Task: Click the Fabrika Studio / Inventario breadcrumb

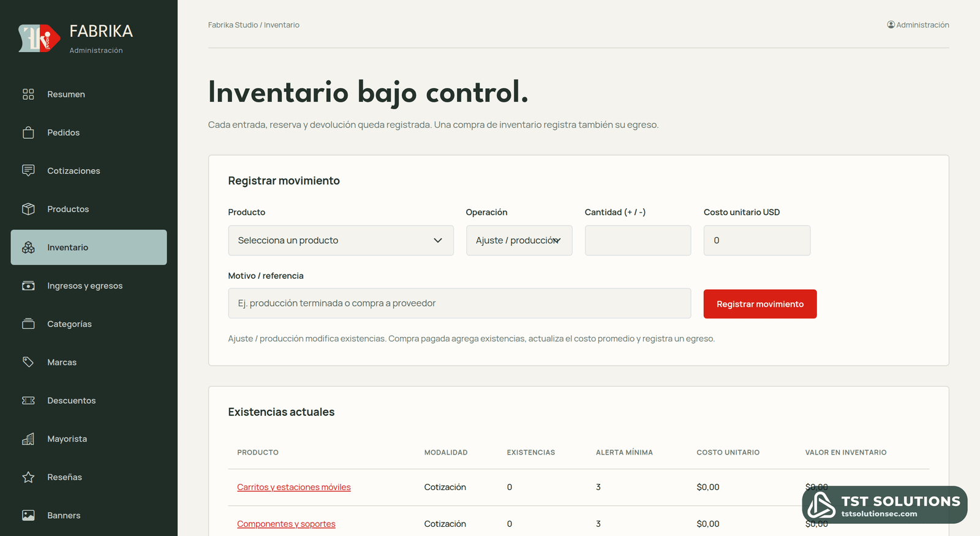Action: click(254, 25)
